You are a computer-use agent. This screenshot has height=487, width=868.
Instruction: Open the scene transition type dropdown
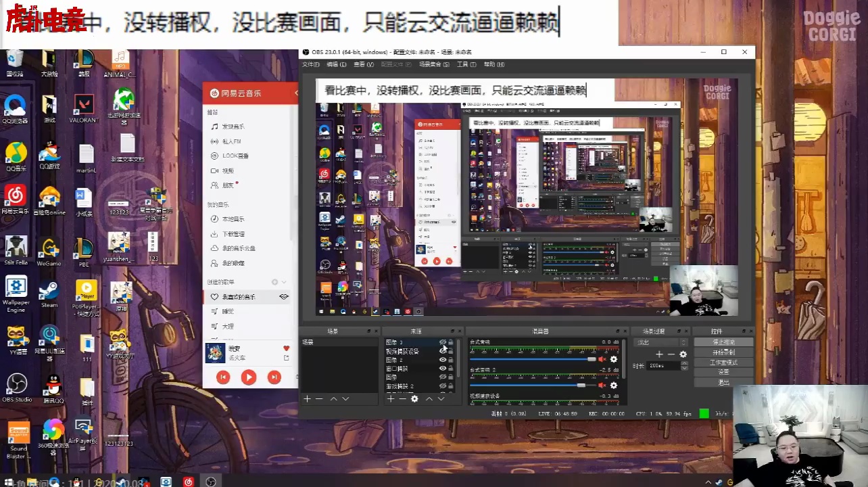(x=660, y=342)
